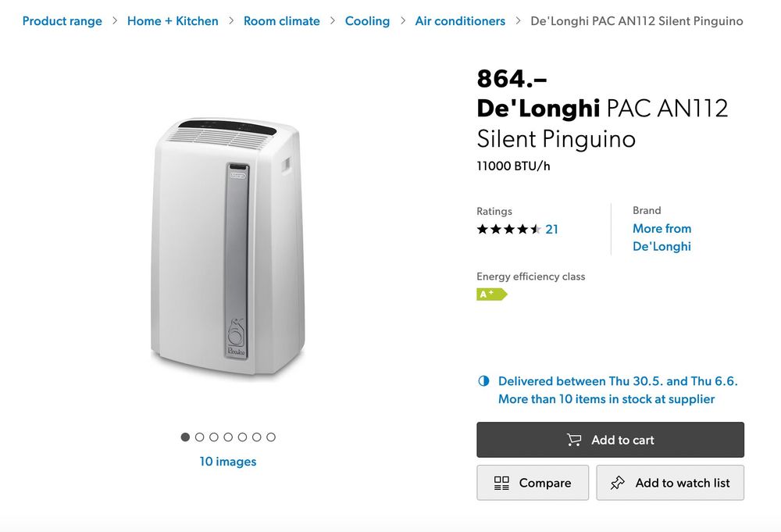Open the 10 images gallery link
The width and height of the screenshot is (781, 532).
click(228, 461)
